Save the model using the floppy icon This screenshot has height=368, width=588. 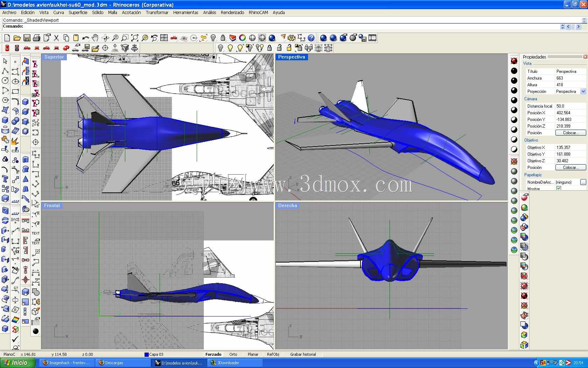tap(27, 38)
